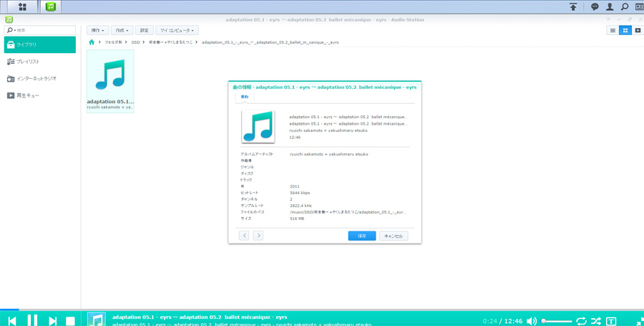Click the now-playing album art thumbnail
The height and width of the screenshot is (326, 644).
tap(97, 319)
